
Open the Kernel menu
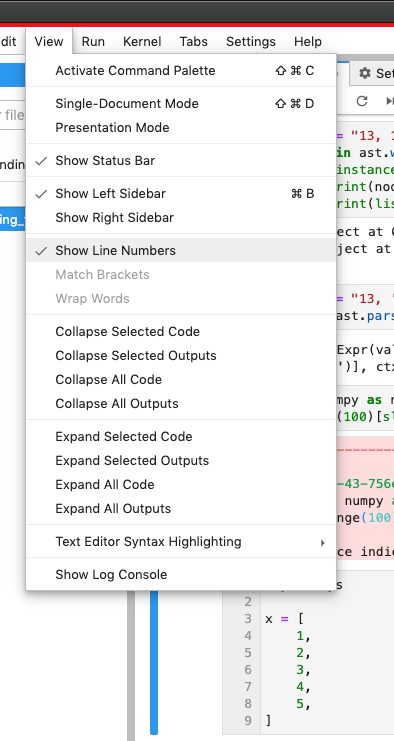coord(142,42)
